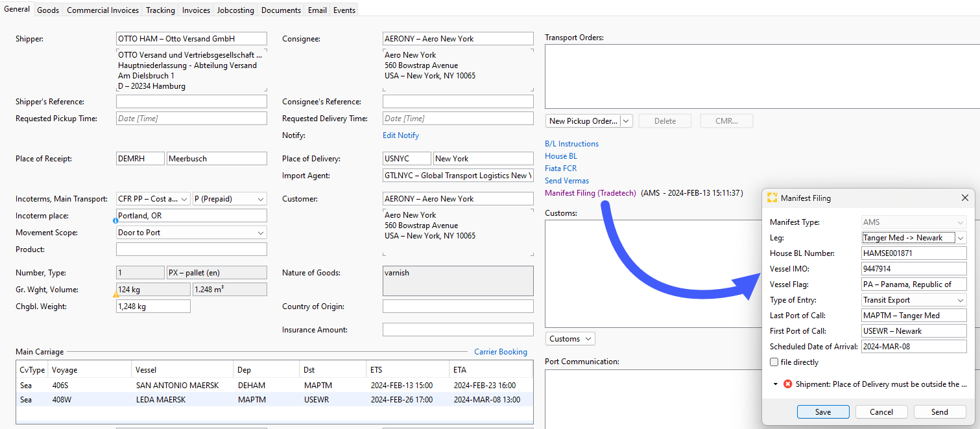
Task: Enable the 'file directly' checkbox
Action: tap(774, 362)
